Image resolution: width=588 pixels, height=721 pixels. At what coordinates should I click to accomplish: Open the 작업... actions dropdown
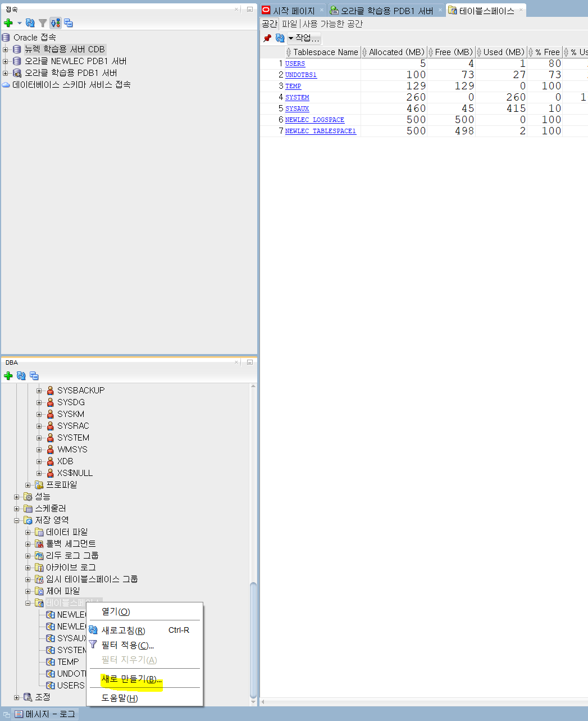click(304, 38)
